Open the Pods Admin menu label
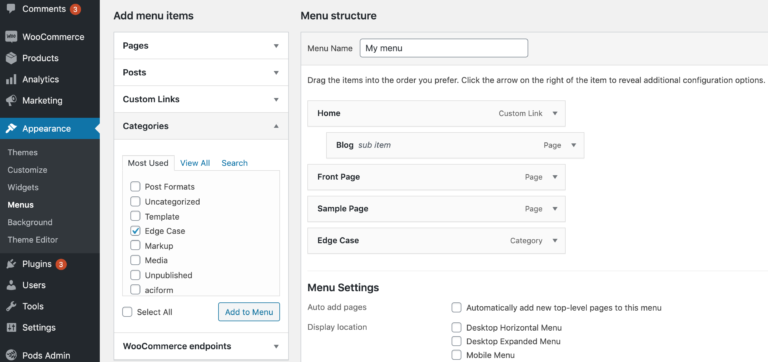The width and height of the screenshot is (768, 362). click(46, 356)
